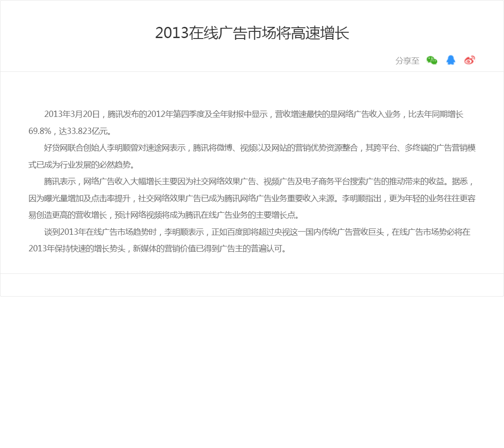Share the article to WeChat

coord(431,60)
